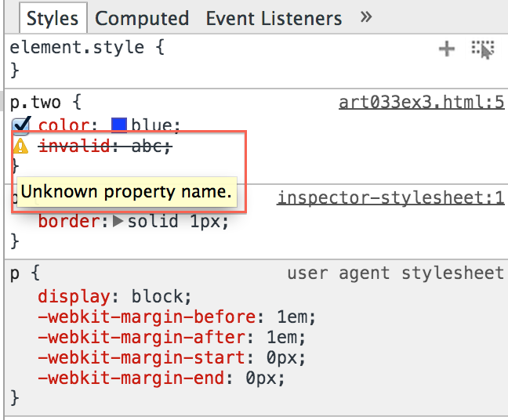
Task: Click the -webkit-margin-after: 1em declaration
Action: pos(172,337)
